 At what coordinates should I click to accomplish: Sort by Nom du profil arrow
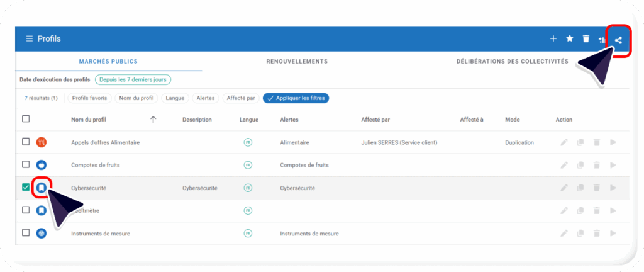153,120
